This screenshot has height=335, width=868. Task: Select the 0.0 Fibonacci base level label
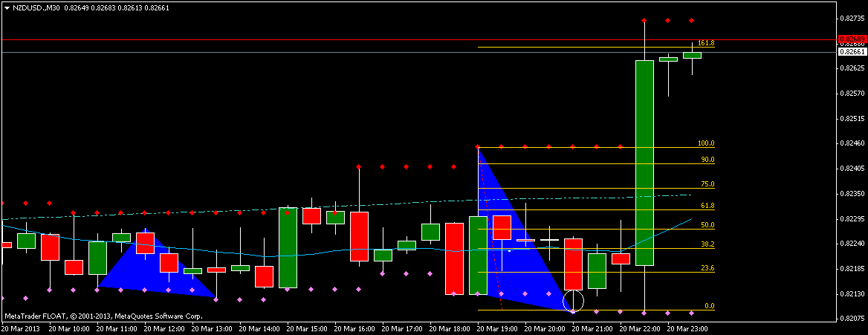[x=710, y=305]
